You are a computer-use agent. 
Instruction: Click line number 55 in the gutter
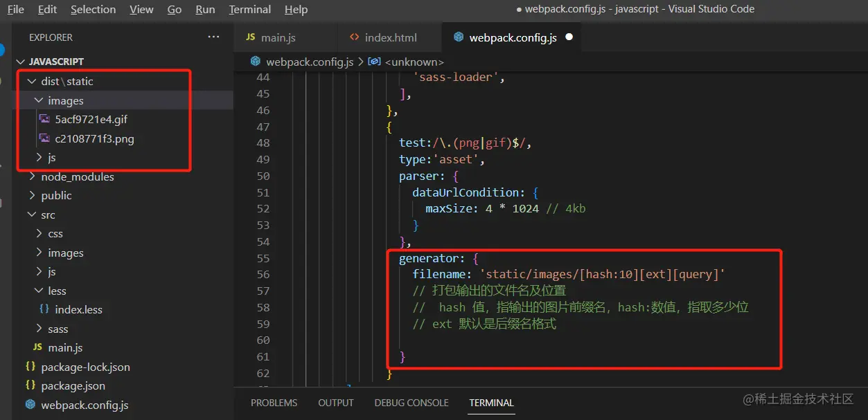click(x=263, y=258)
